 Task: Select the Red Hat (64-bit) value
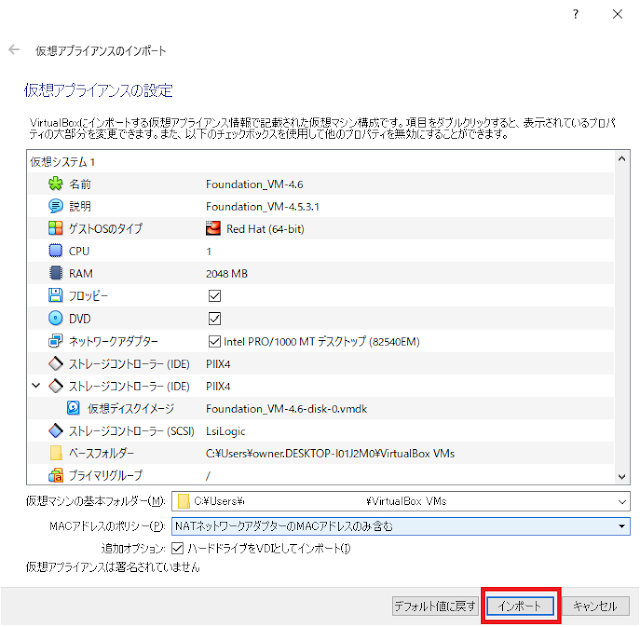click(265, 229)
